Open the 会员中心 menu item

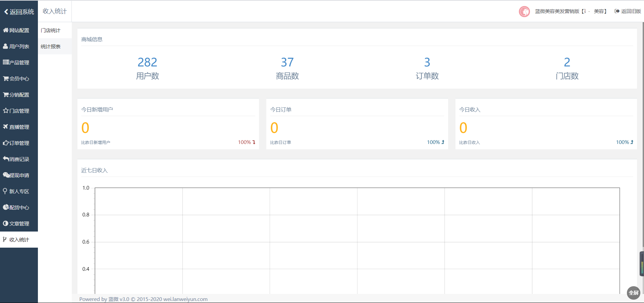(x=19, y=79)
